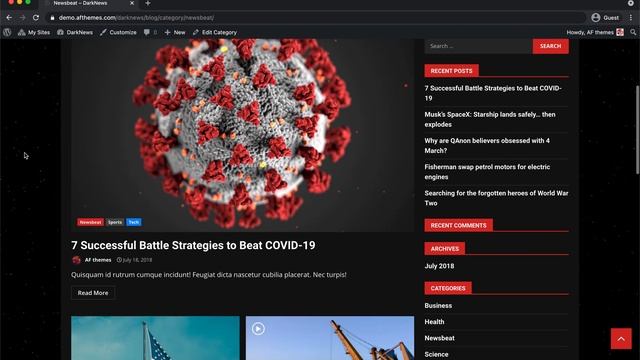Open the American flag post thumbnail

(x=155, y=338)
